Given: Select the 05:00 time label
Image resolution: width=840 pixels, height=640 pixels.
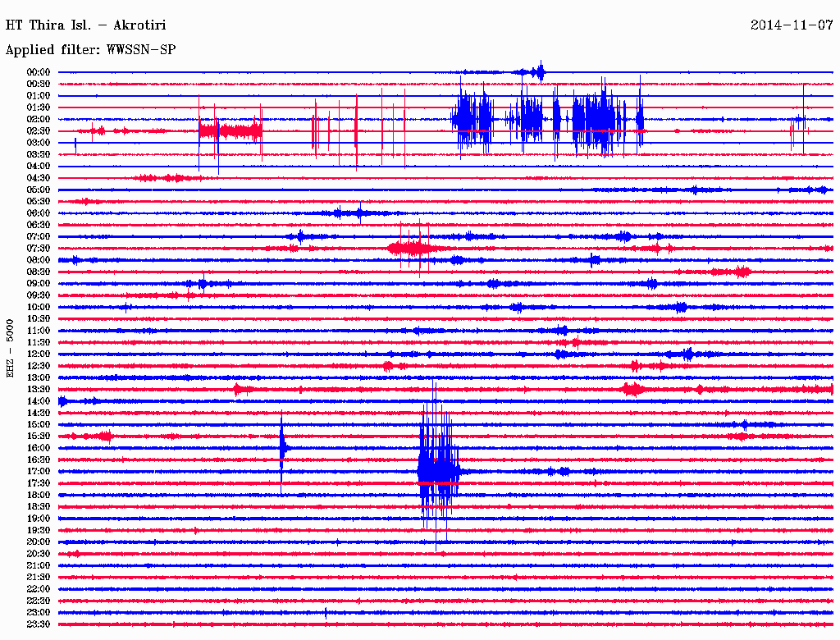Looking at the screenshot, I should pyautogui.click(x=39, y=190).
